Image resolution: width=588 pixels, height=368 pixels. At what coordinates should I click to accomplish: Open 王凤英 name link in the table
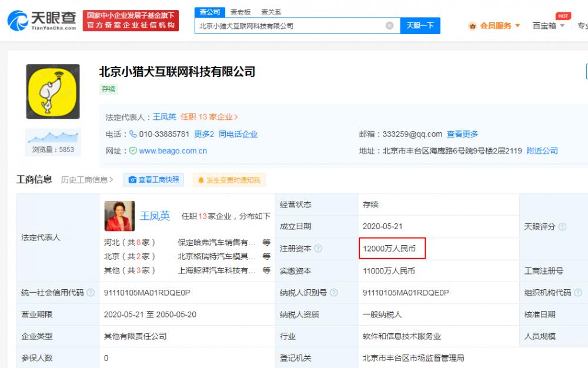pos(155,216)
